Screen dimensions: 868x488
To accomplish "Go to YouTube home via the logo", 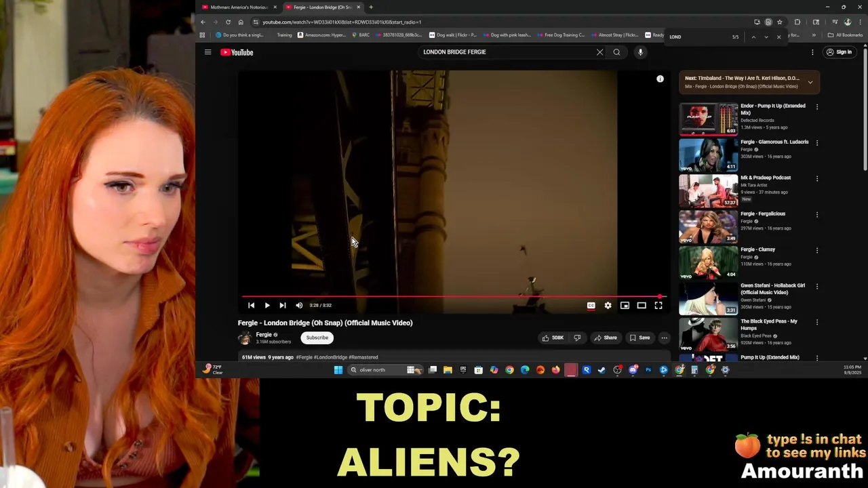I will click(237, 52).
